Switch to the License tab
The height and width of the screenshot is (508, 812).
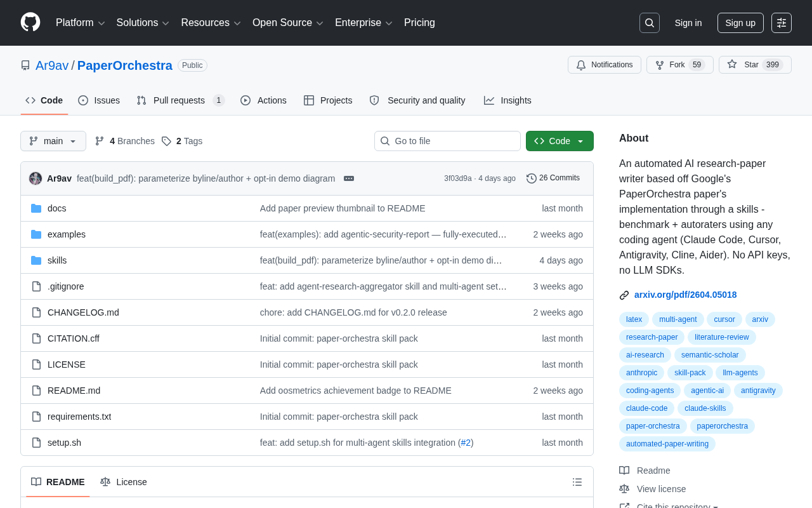[124, 482]
